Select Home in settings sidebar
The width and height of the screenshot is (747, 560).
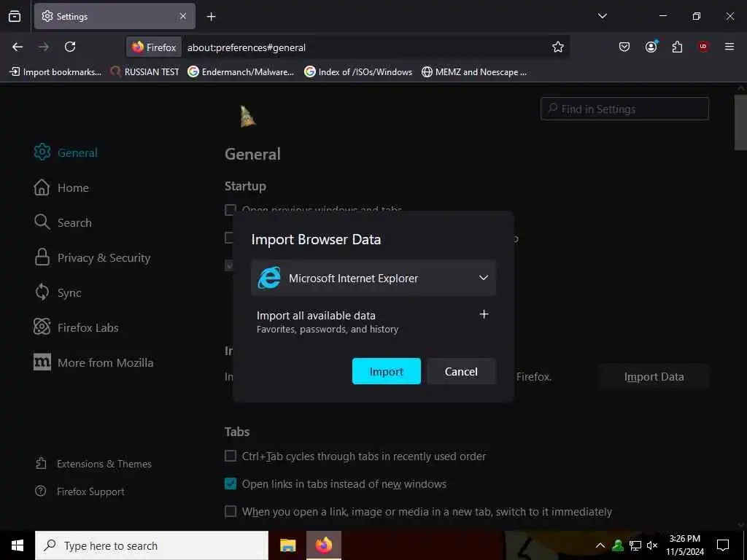(61, 187)
